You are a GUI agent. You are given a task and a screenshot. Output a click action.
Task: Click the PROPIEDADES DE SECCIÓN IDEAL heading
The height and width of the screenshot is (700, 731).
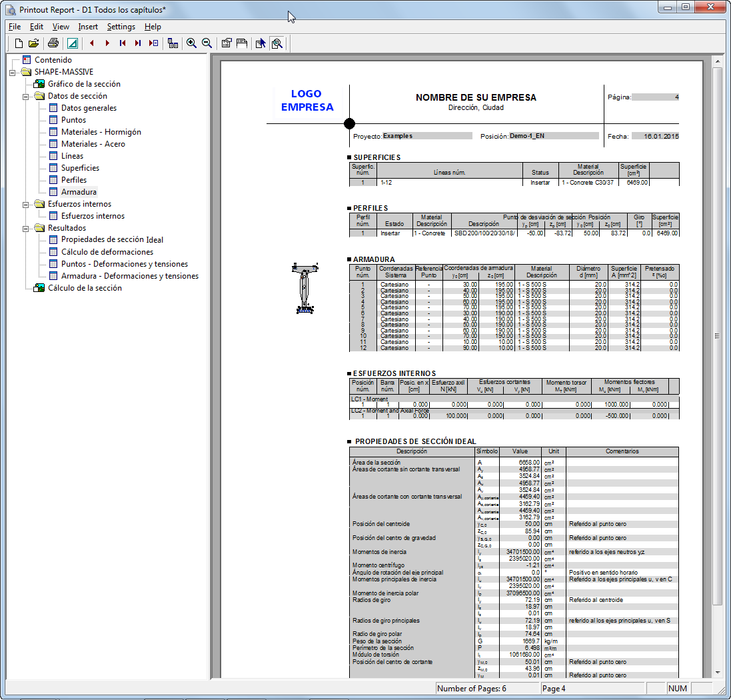point(415,441)
